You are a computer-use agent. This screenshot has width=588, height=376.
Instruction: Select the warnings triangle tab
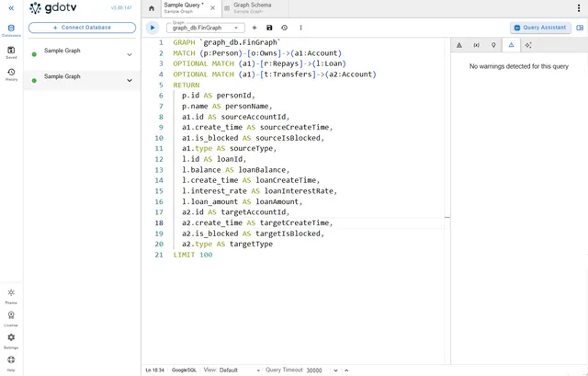point(511,45)
